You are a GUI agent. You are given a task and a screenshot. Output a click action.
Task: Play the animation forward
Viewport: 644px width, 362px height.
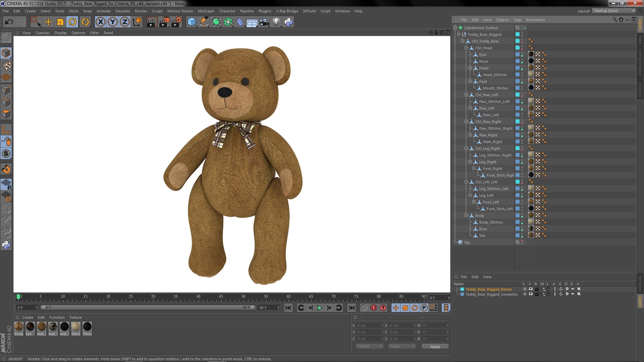pyautogui.click(x=320, y=308)
